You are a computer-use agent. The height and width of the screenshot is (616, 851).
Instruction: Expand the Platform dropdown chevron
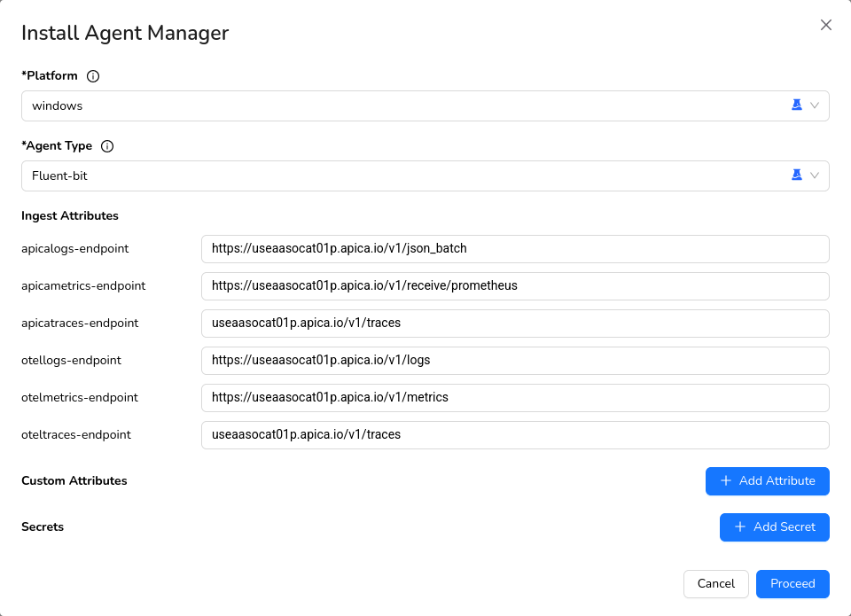815,105
